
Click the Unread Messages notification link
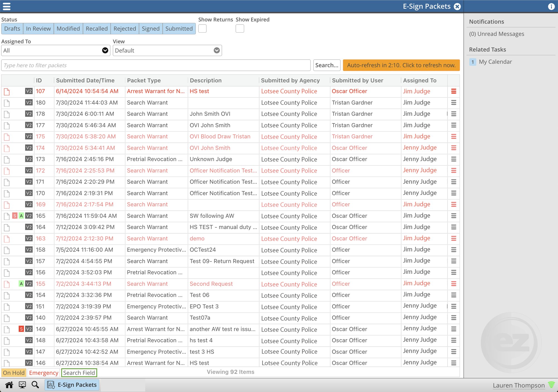click(x=497, y=34)
